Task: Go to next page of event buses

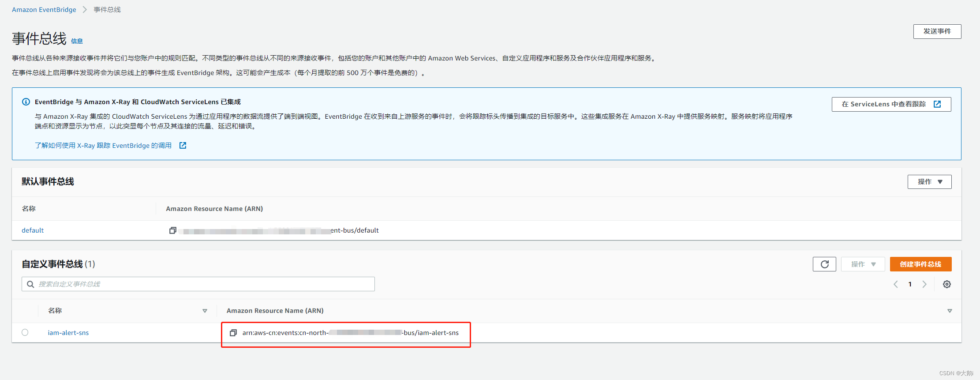Action: (x=924, y=284)
